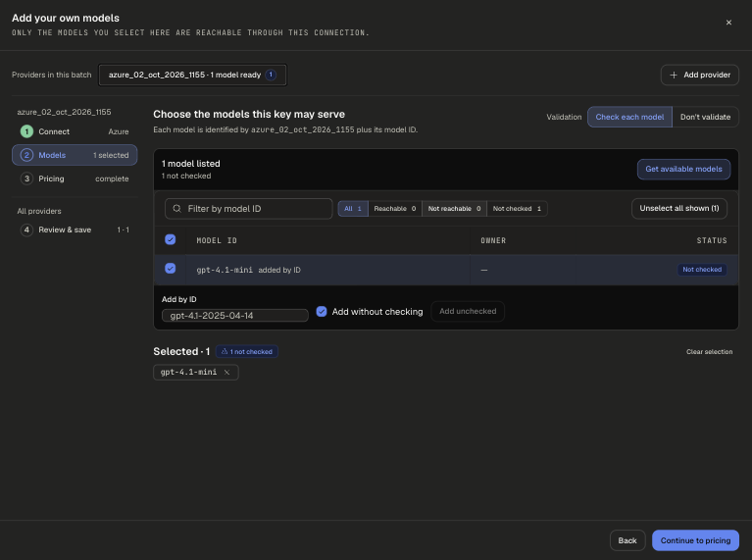Close the Add your own models dialog
Image resolution: width=752 pixels, height=560 pixels.
(x=728, y=23)
